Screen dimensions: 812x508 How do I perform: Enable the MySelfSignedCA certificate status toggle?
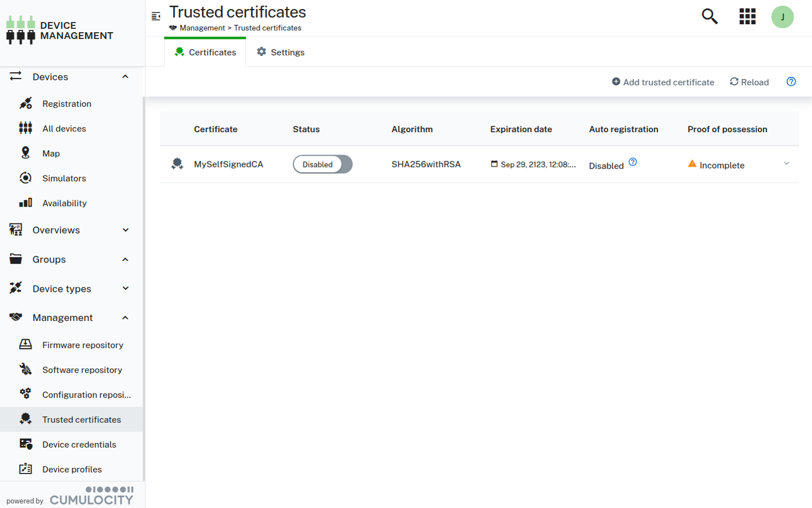pyautogui.click(x=323, y=164)
